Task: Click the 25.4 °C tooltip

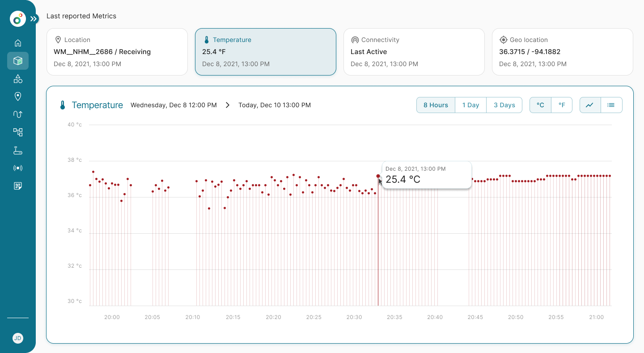Action: (x=427, y=175)
